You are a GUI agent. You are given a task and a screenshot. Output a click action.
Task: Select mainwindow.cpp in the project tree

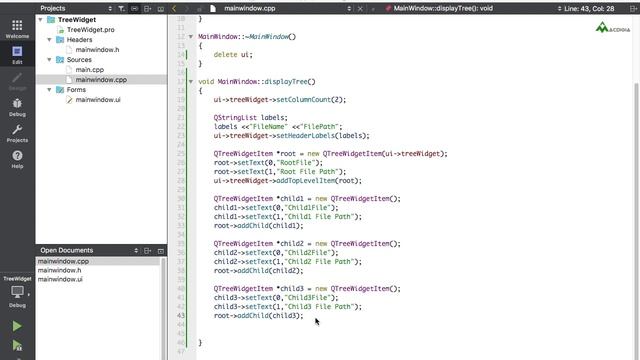point(101,80)
